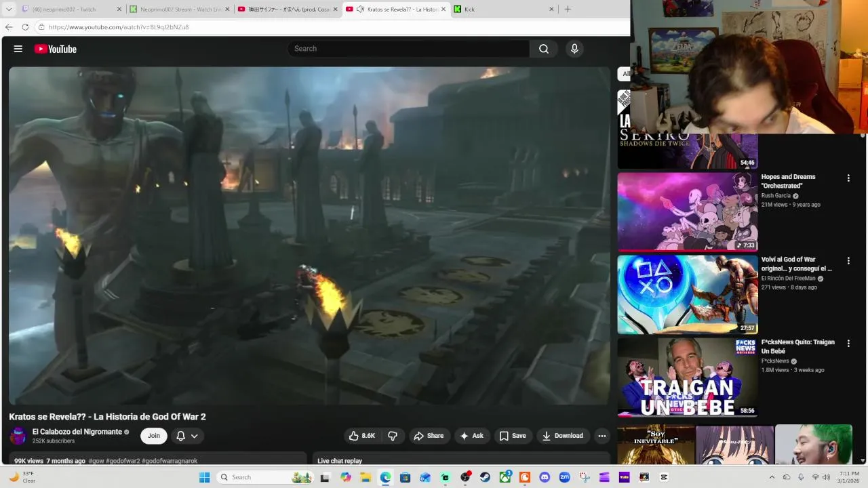Click the YouTube search field
868x488 pixels.
409,49
